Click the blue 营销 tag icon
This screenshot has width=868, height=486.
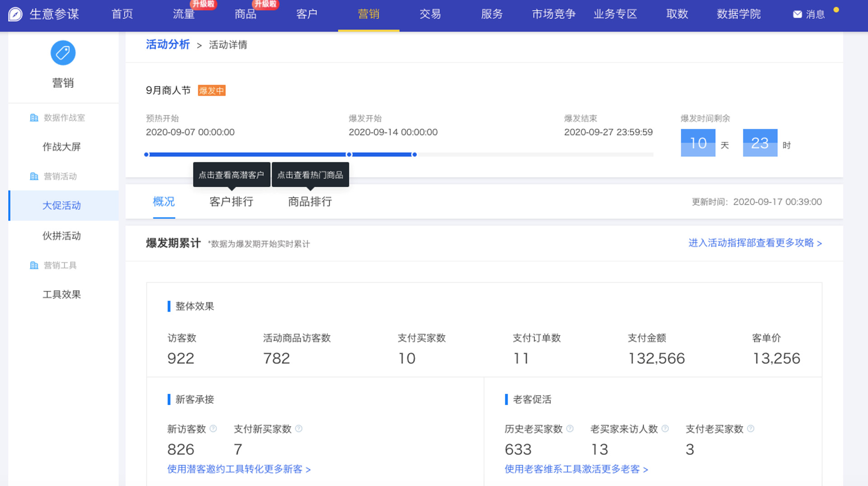(63, 53)
